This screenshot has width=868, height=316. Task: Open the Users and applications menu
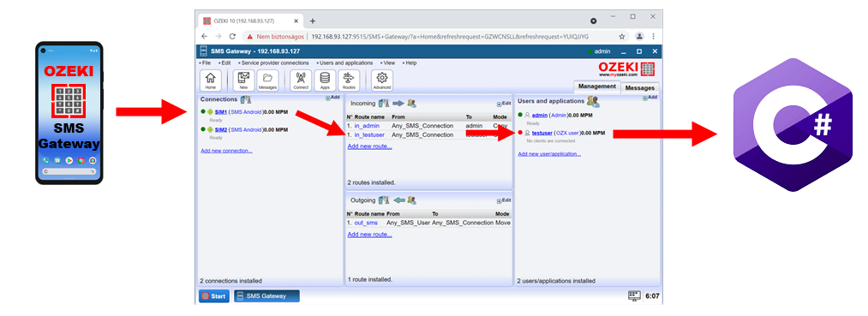(x=344, y=63)
